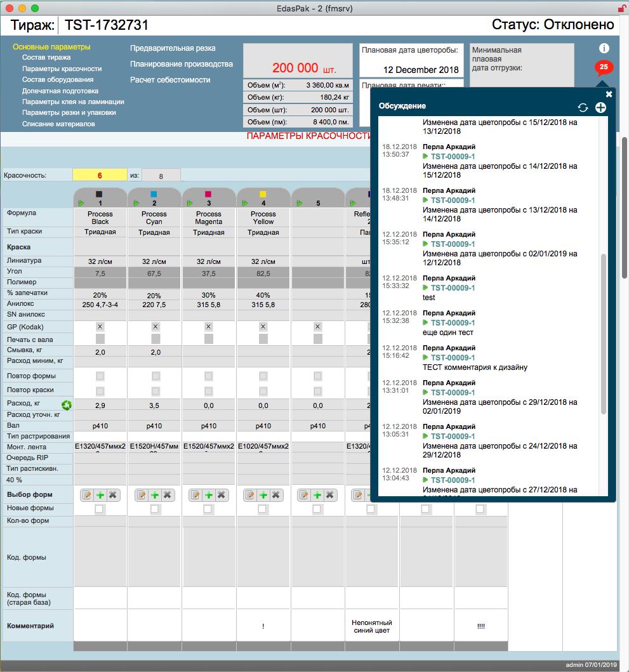Click the lock icon in title bar

click(621, 8)
